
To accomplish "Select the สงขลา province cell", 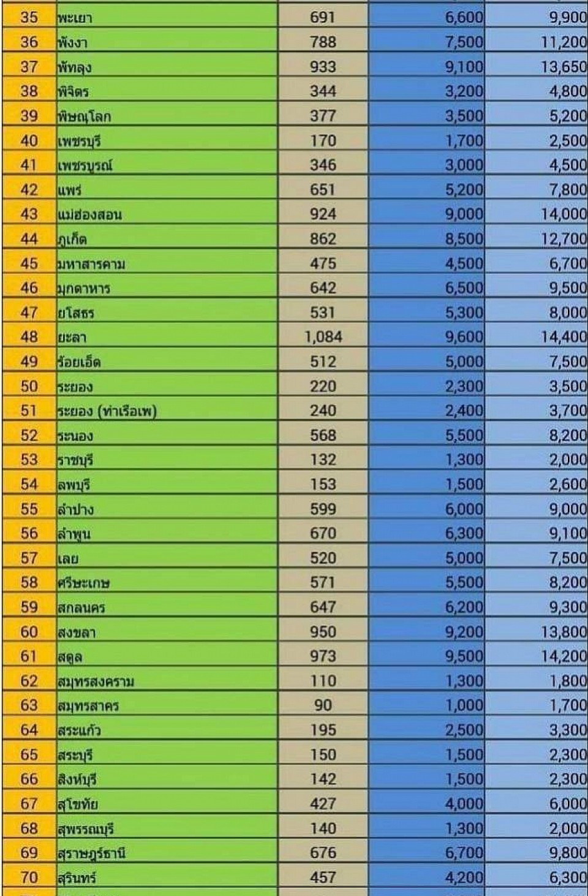I will click(x=167, y=632).
